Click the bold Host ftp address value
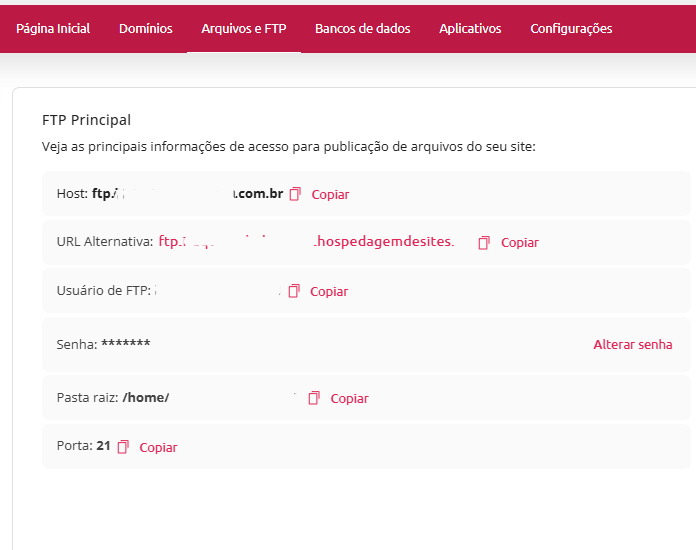696x550 pixels. [x=187, y=194]
